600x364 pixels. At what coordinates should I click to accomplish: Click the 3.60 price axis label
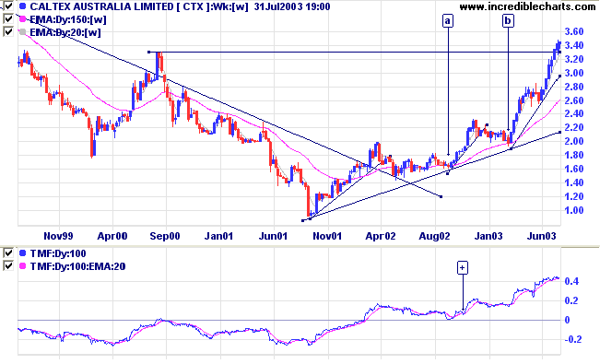tap(574, 31)
